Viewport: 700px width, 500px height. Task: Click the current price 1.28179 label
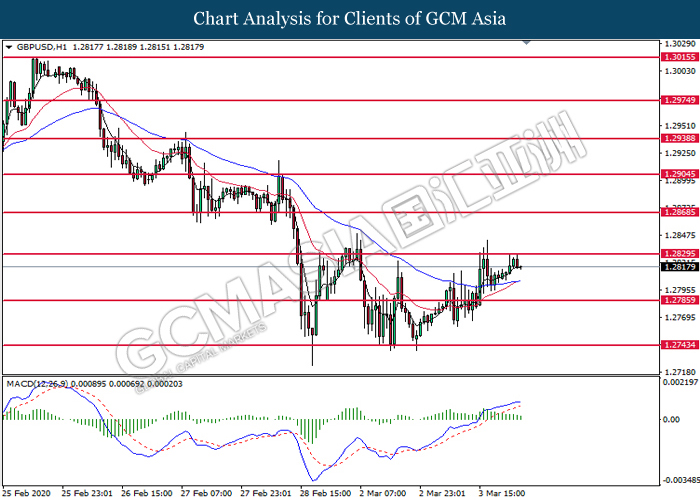(x=679, y=267)
